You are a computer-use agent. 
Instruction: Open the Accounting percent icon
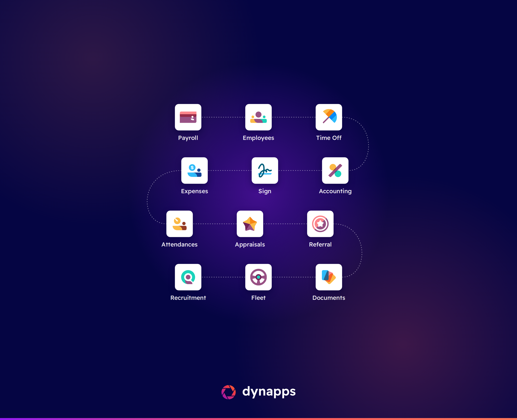(335, 170)
